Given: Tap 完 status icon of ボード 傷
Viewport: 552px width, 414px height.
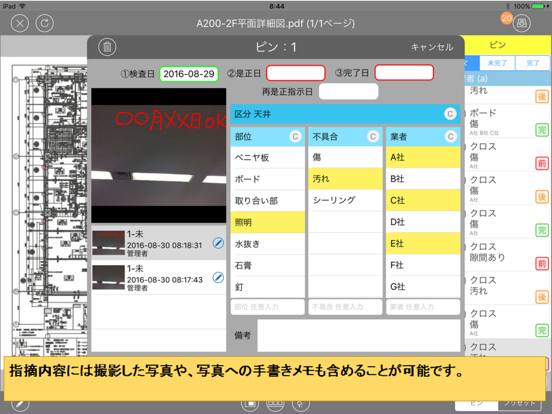Looking at the screenshot, I should 542,130.
